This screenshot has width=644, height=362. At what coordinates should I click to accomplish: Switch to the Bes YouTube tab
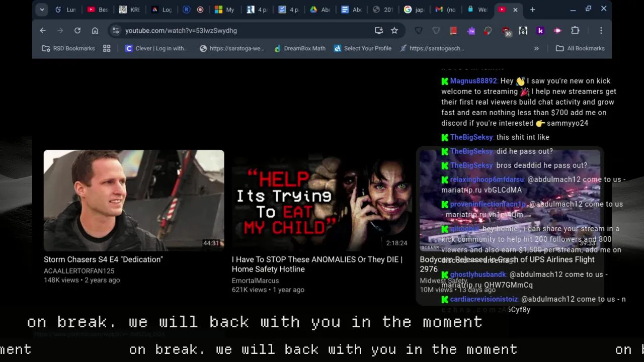pyautogui.click(x=98, y=10)
